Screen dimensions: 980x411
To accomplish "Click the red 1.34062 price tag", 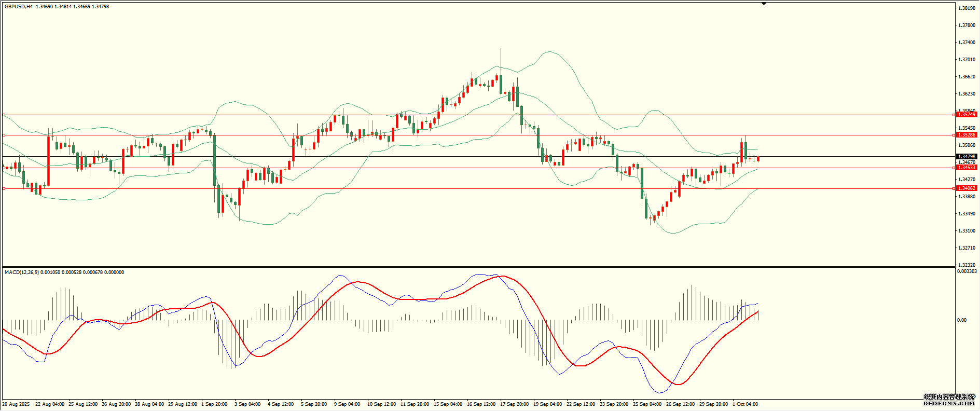I will (x=966, y=188).
